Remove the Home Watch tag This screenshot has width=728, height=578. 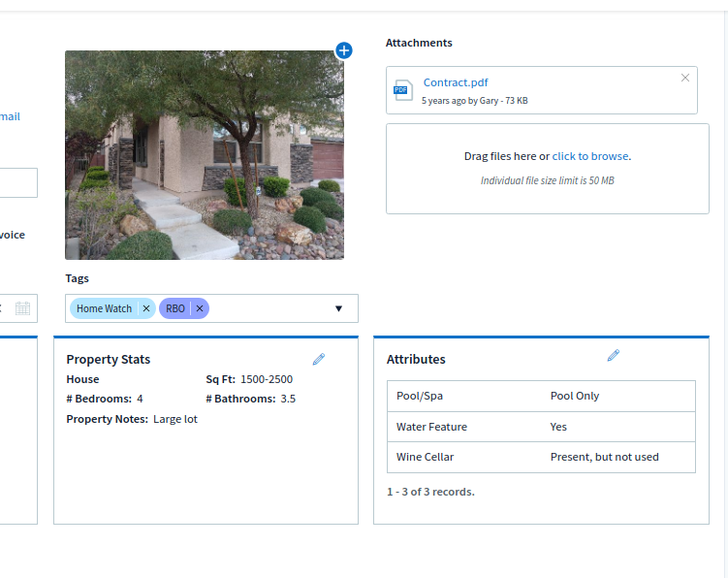pyautogui.click(x=146, y=308)
